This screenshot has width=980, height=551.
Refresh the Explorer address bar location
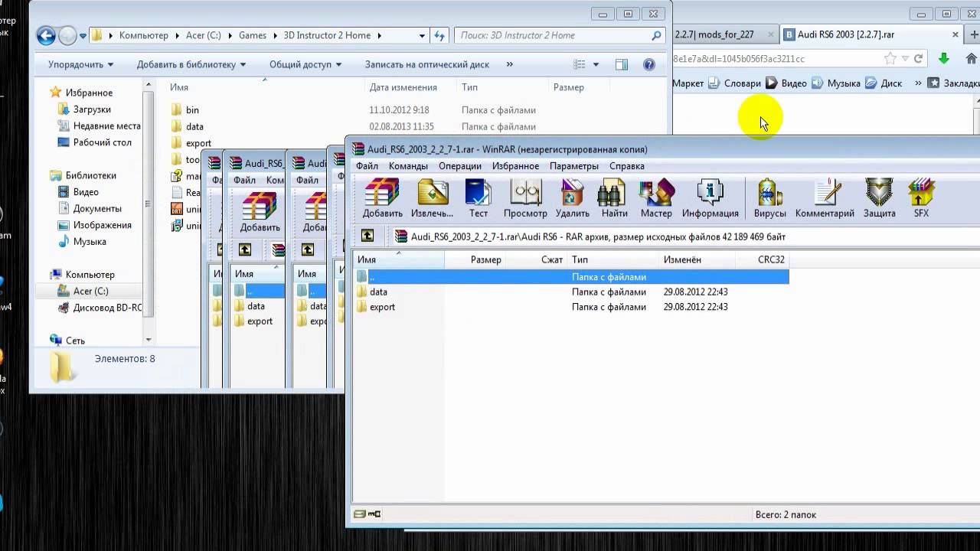click(439, 35)
